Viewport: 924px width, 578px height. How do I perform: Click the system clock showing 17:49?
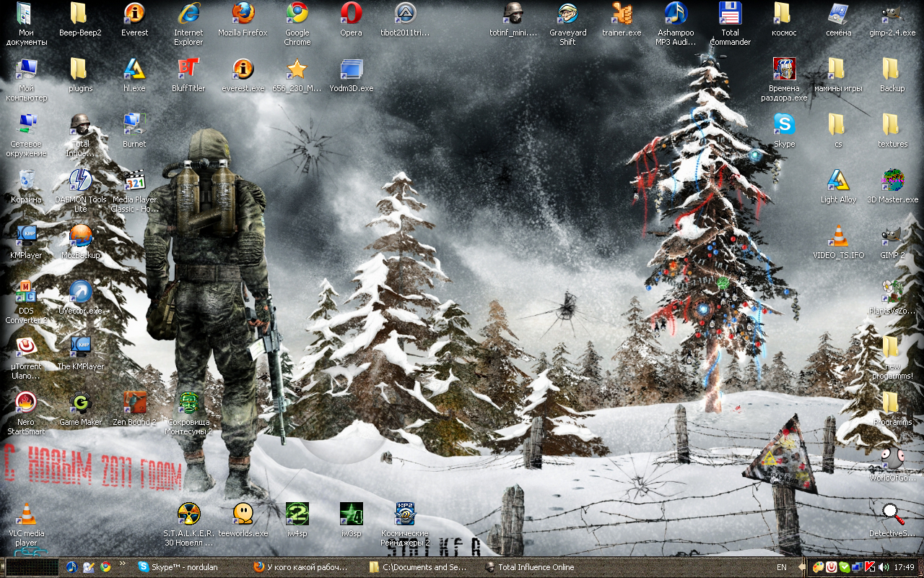(905, 567)
